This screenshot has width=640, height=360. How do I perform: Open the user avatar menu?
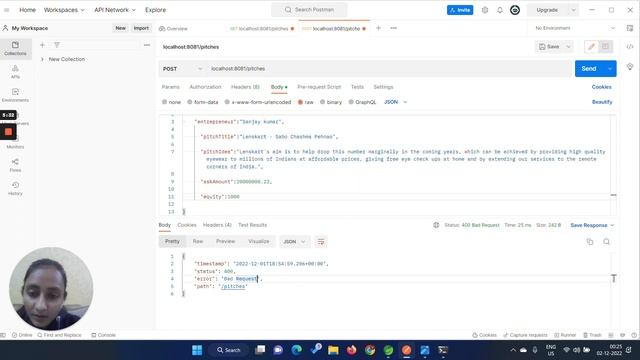point(515,10)
